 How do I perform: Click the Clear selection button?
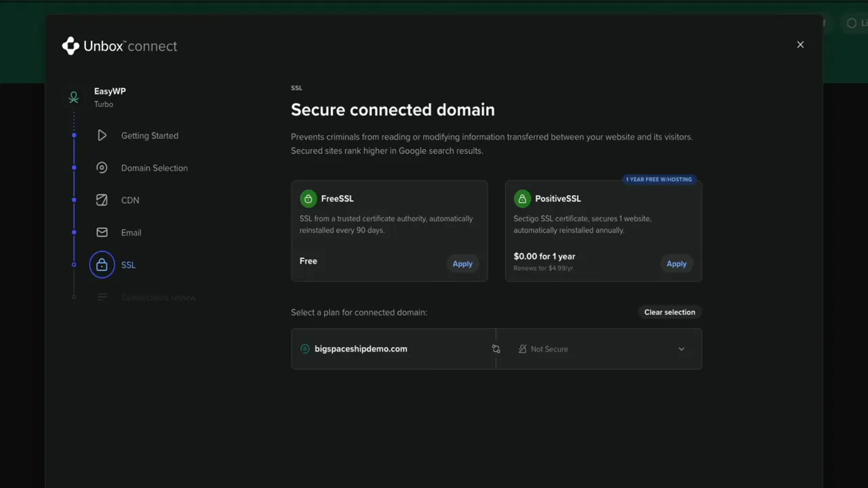(x=669, y=312)
